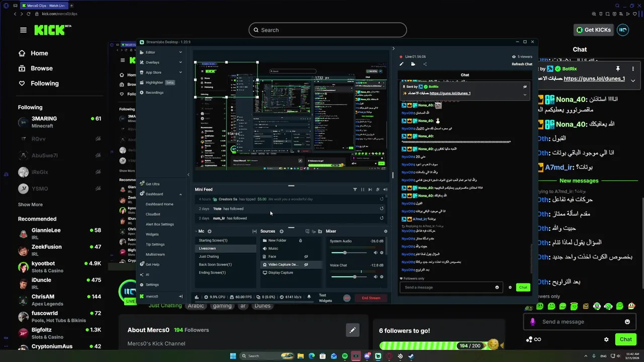Open Multistream in Dashboard menu
Image resolution: width=644 pixels, height=362 pixels.
pyautogui.click(x=155, y=254)
